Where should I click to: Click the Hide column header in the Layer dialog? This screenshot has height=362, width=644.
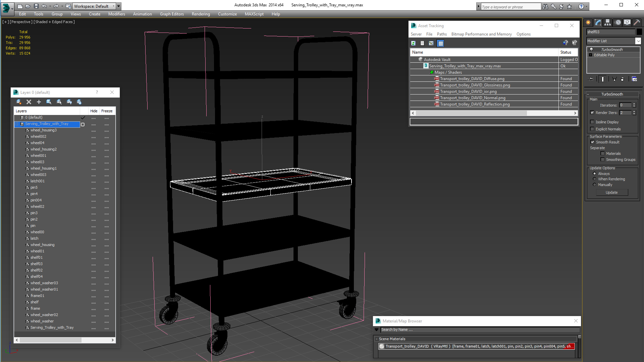94,111
